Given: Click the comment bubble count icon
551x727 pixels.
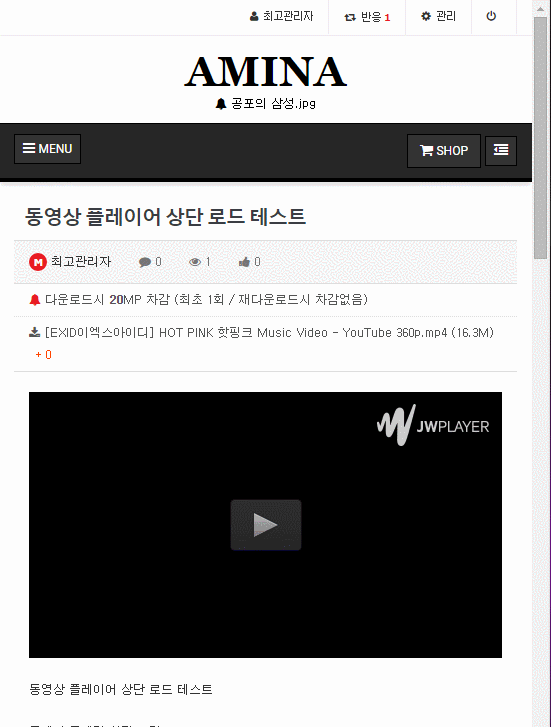Looking at the screenshot, I should coord(145,262).
